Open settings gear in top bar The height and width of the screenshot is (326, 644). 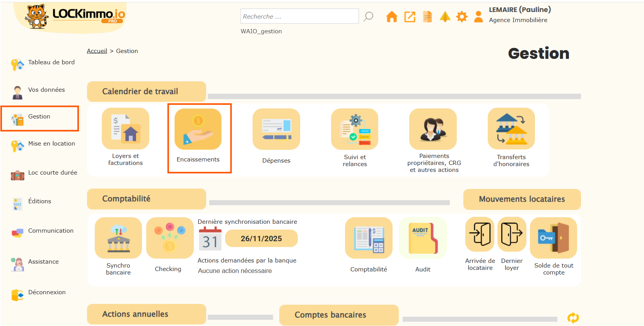coord(462,17)
